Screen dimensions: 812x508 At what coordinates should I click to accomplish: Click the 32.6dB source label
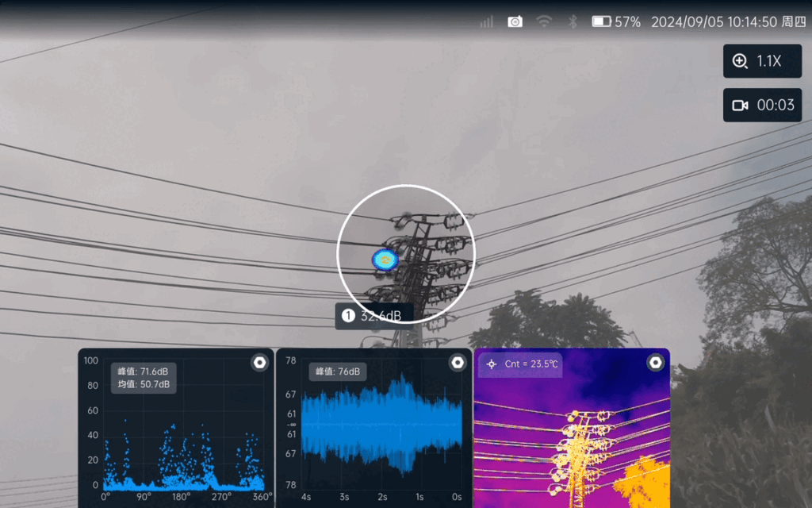381,316
